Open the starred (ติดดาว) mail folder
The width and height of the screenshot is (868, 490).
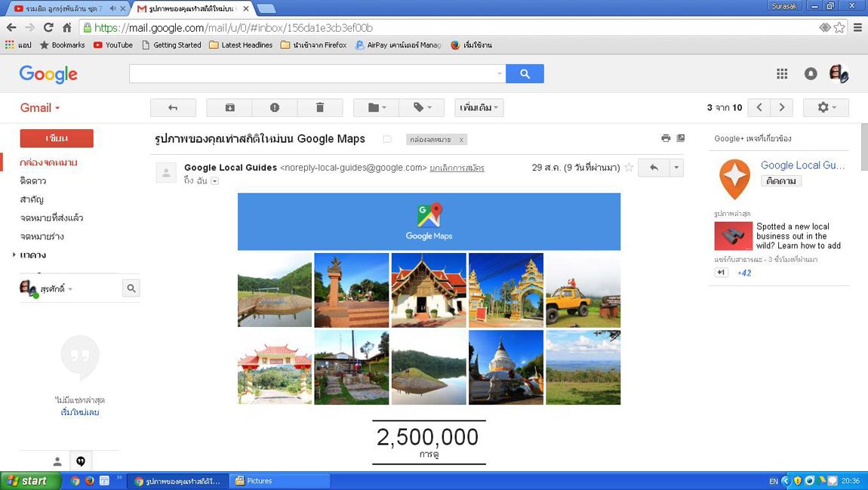click(33, 181)
